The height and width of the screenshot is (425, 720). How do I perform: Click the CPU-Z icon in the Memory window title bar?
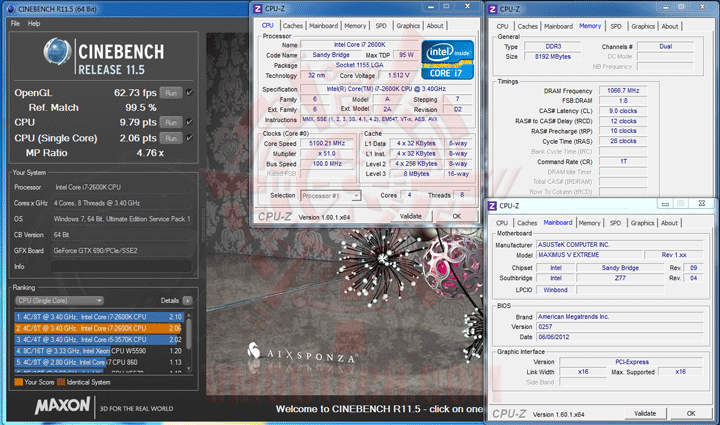(x=493, y=9)
